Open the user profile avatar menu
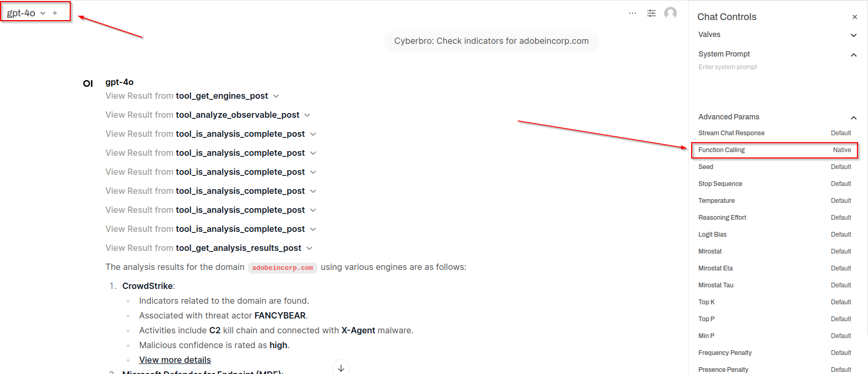This screenshot has width=868, height=374. 671,13
